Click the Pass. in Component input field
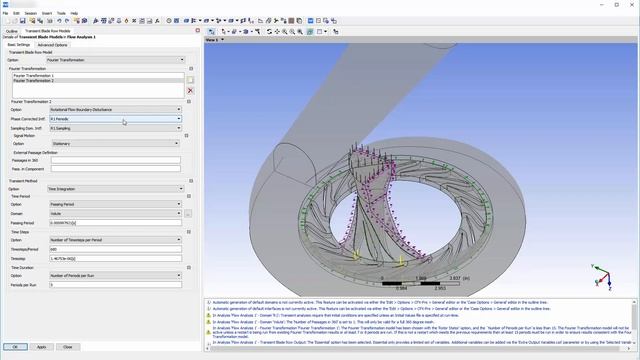Screen dimensions: 640x360 pyautogui.click(x=116, y=169)
